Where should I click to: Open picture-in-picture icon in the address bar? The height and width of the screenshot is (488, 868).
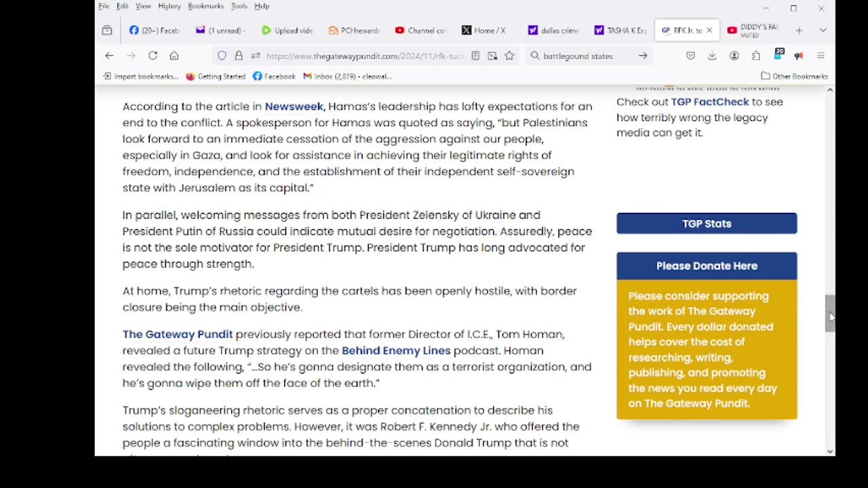(492, 56)
